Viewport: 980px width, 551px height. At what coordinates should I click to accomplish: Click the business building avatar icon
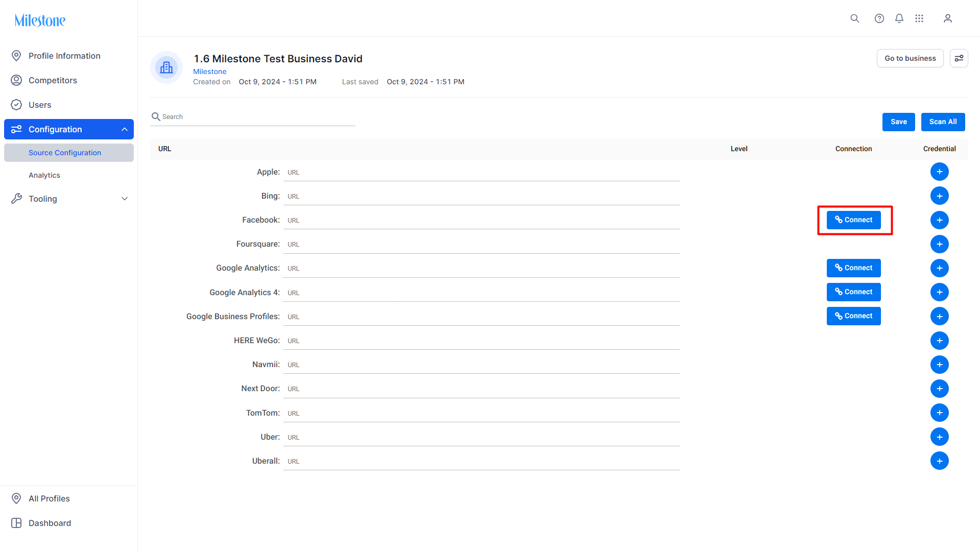(166, 67)
